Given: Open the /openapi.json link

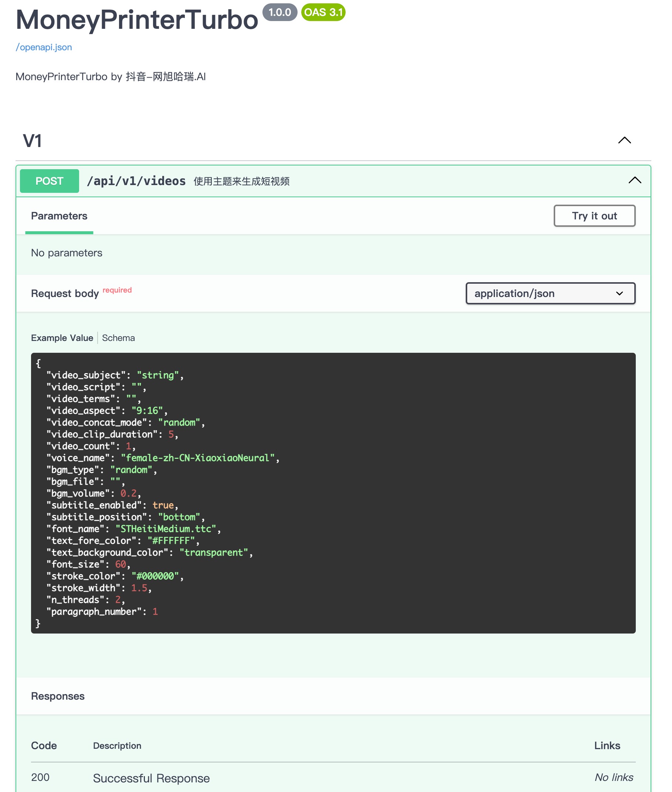Looking at the screenshot, I should pyautogui.click(x=44, y=47).
